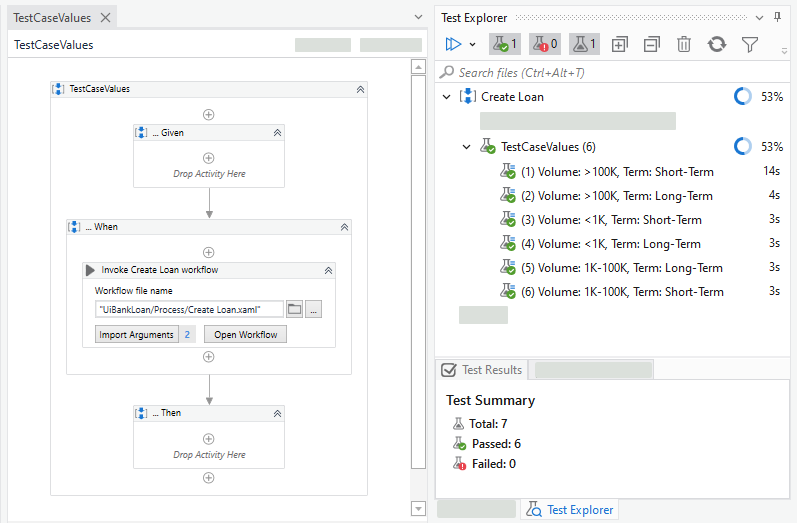Click the Workflow file name input field
Image resolution: width=797 pixels, height=523 pixels.
189,310
